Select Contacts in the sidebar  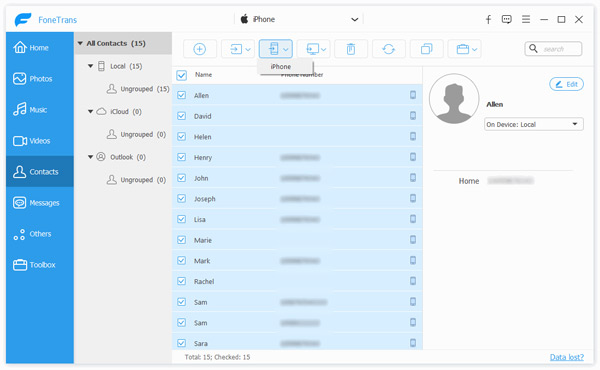40,171
